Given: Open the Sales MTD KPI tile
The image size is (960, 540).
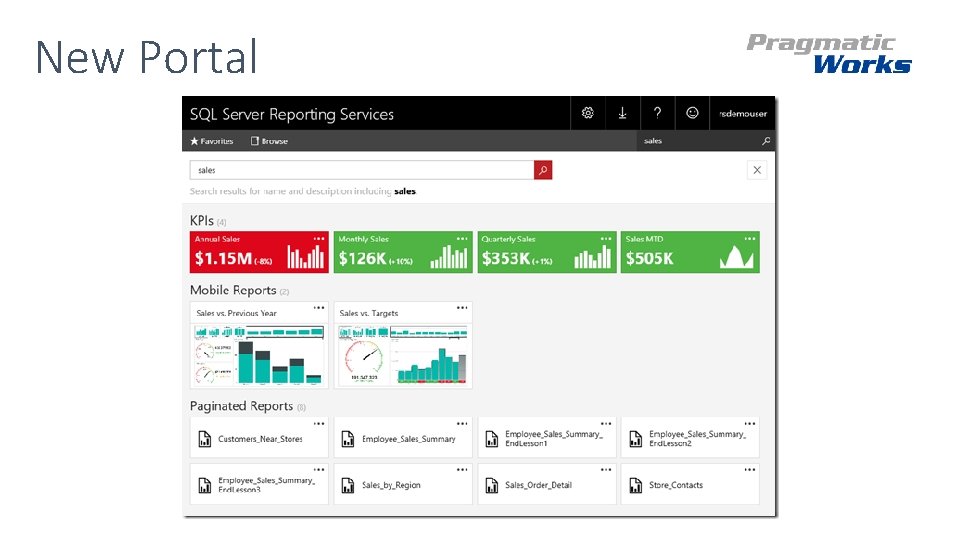Looking at the screenshot, I should (690, 252).
